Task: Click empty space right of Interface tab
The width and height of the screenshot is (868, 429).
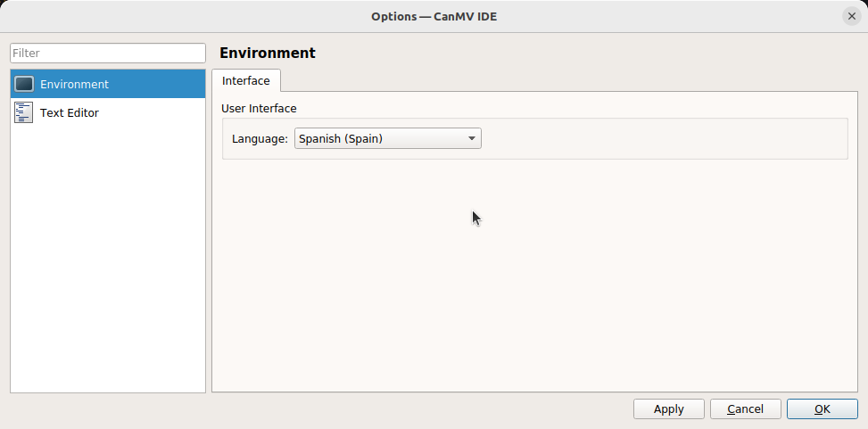Action: (569, 80)
